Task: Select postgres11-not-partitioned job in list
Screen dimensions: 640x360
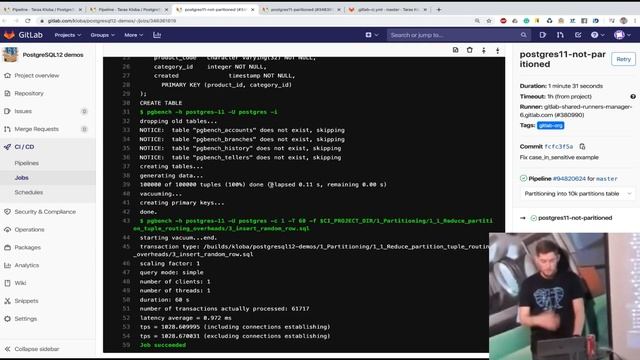Action: point(575,218)
